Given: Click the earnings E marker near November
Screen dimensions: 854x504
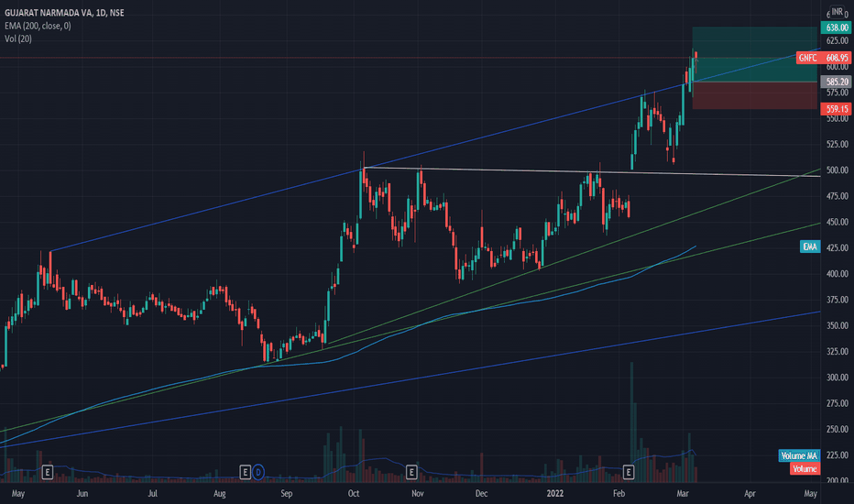Looking at the screenshot, I should pyautogui.click(x=411, y=472).
